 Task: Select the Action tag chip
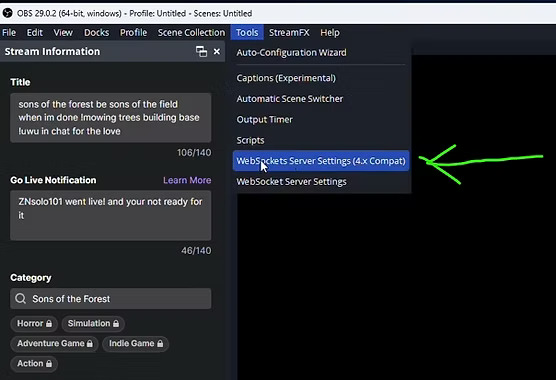point(34,364)
